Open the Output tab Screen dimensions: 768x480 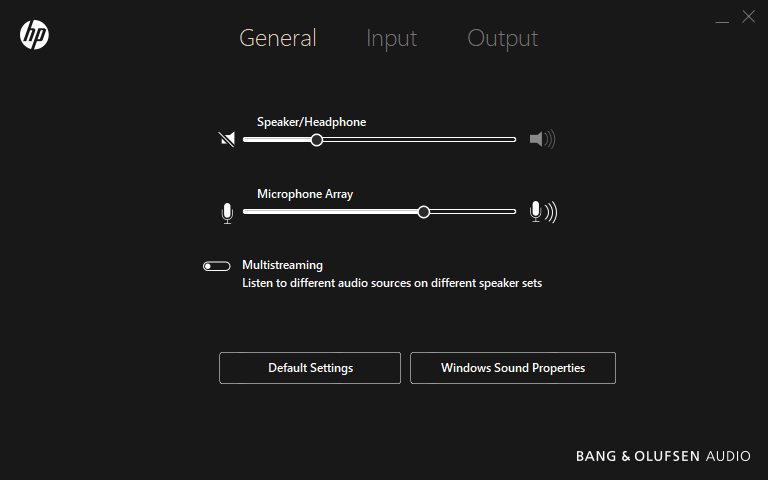click(x=503, y=38)
